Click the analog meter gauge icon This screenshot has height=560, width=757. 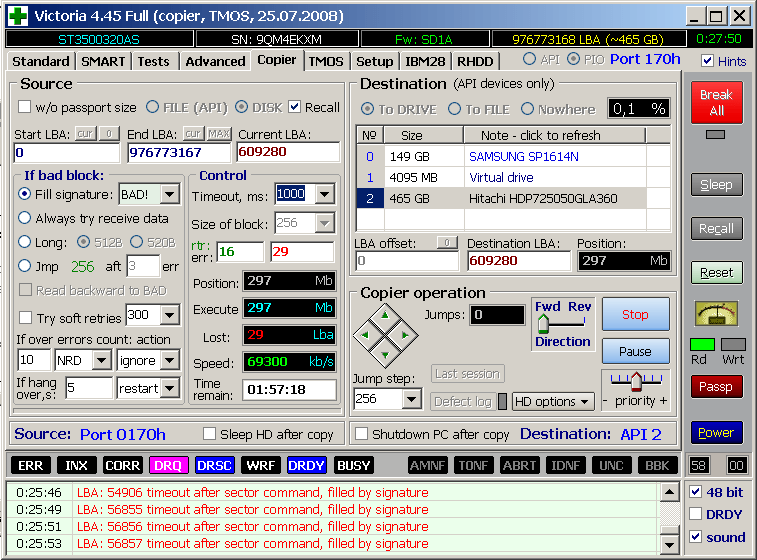(x=716, y=313)
